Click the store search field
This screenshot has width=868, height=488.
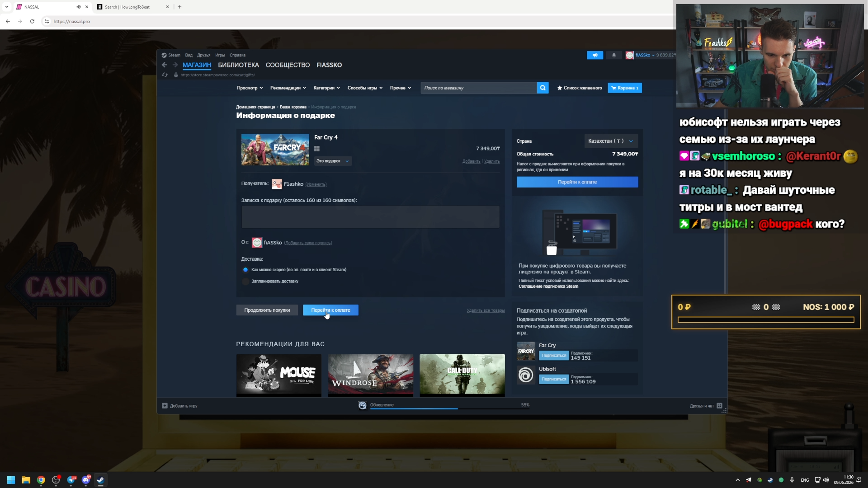(x=479, y=88)
